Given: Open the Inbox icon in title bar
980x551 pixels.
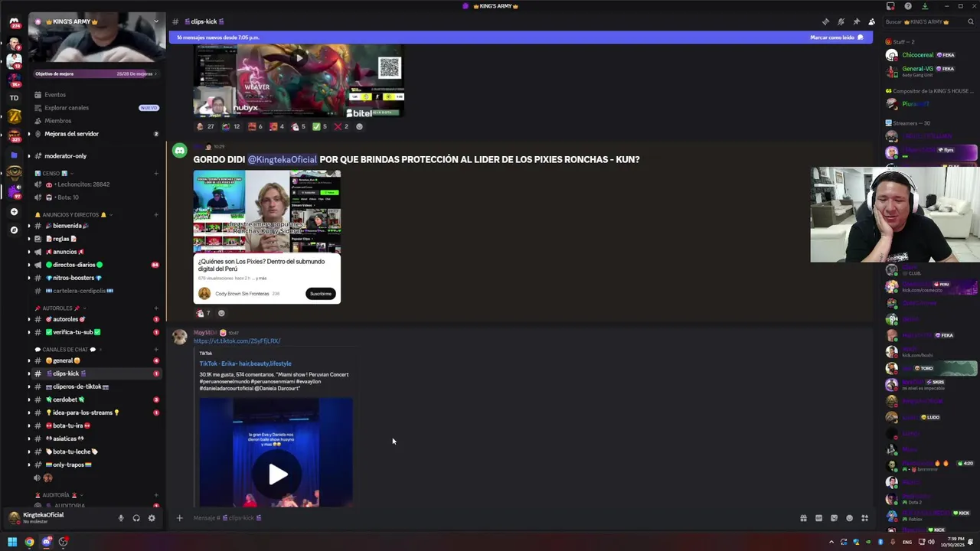Looking at the screenshot, I should [890, 6].
